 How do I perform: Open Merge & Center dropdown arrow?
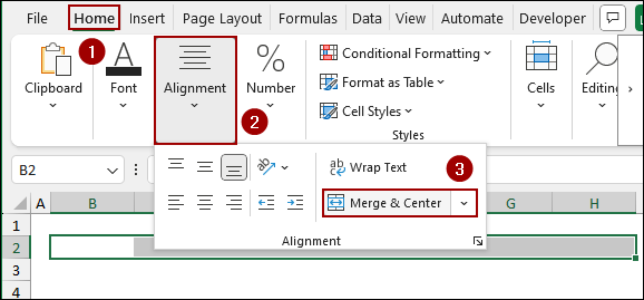(464, 203)
